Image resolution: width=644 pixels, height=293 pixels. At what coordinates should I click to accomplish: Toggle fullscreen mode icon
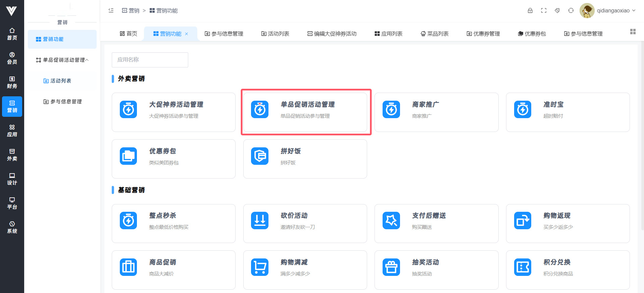544,10
